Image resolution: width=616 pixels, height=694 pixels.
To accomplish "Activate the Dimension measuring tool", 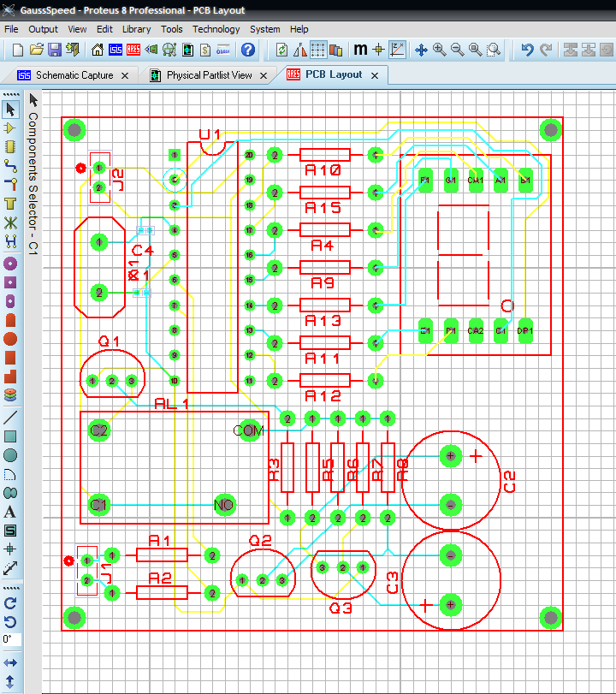I will [11, 568].
